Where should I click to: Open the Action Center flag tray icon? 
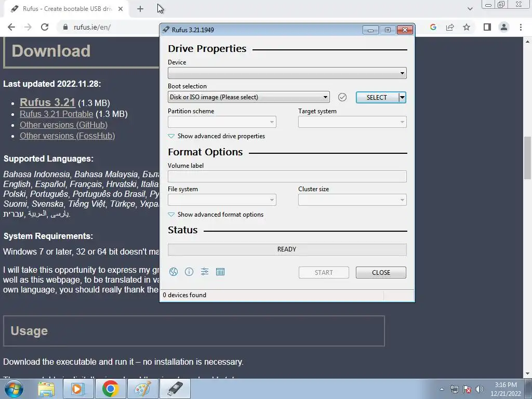tap(467, 389)
